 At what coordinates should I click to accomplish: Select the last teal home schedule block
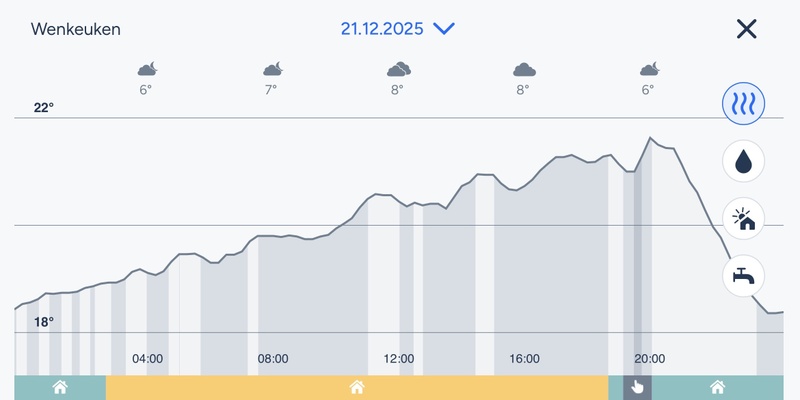click(717, 388)
